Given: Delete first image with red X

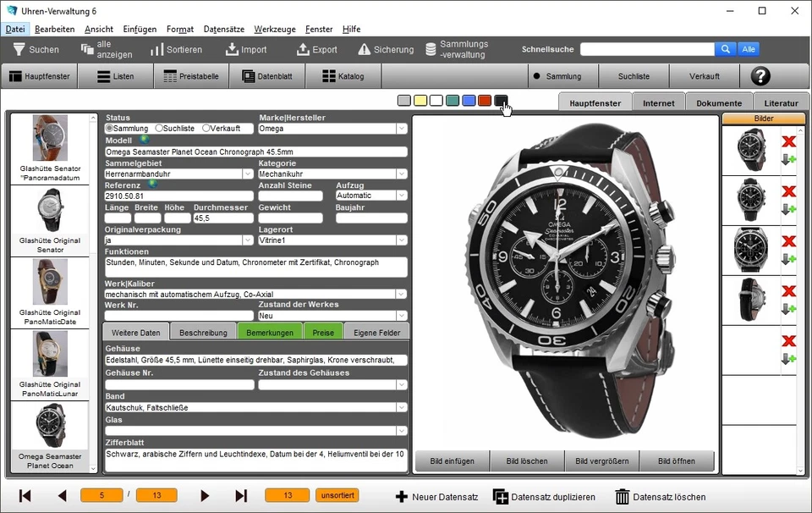Looking at the screenshot, I should (x=788, y=142).
